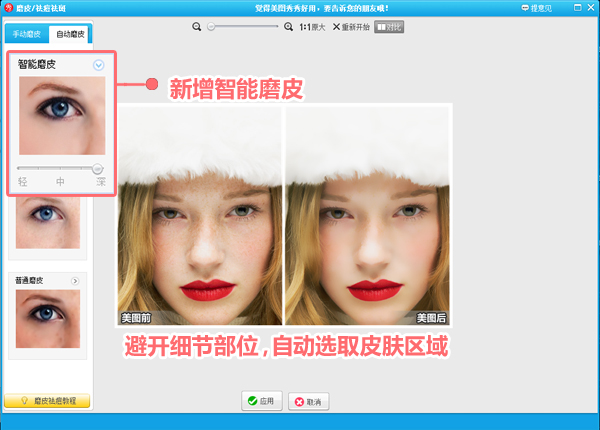Cancel with the 取消 button

(308, 402)
